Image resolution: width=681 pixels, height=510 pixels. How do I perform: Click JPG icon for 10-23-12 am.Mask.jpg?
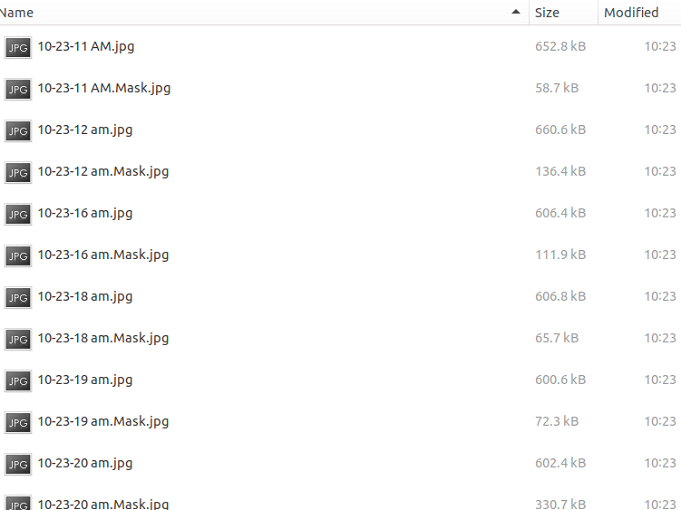point(18,172)
